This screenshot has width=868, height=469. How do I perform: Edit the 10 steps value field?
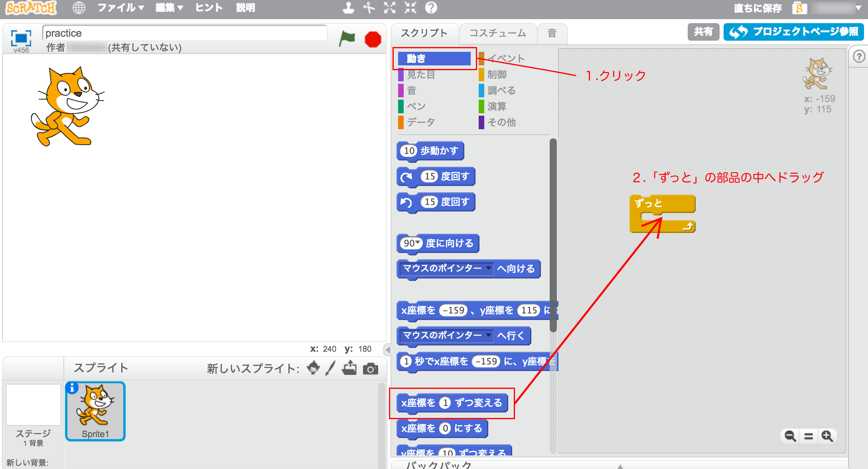point(409,151)
